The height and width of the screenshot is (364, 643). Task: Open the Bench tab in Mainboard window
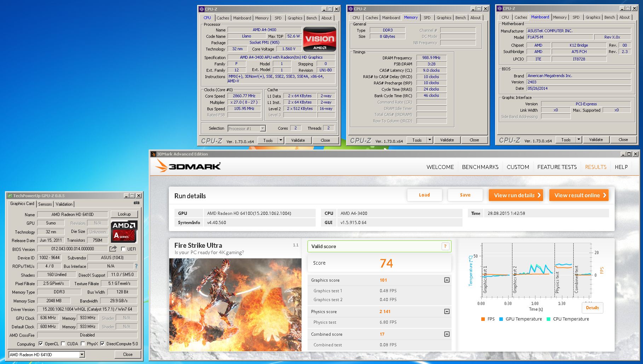coord(609,17)
